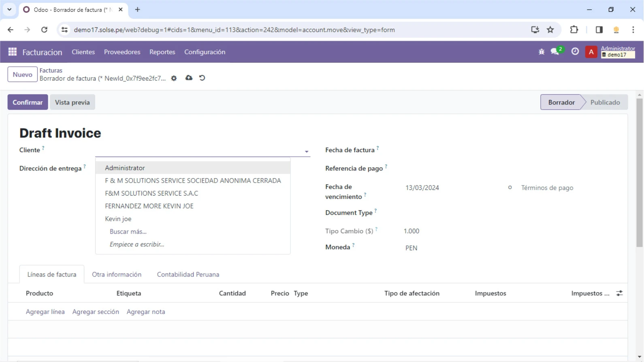Click the gear actions icon
Image resolution: width=644 pixels, height=362 pixels.
(x=174, y=78)
